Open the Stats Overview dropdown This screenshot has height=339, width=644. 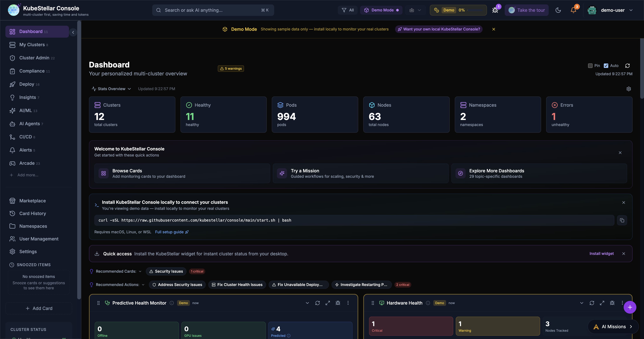[111, 89]
